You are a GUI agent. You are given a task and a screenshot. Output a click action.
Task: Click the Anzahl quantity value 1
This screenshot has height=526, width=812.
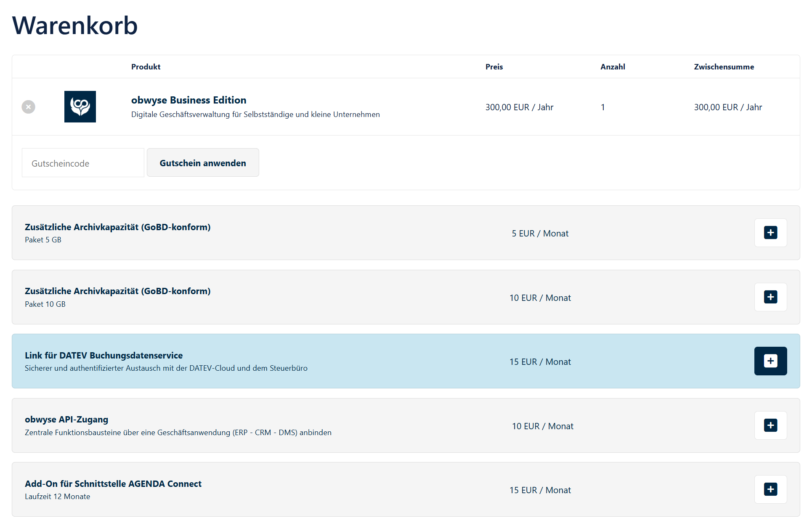pyautogui.click(x=602, y=107)
